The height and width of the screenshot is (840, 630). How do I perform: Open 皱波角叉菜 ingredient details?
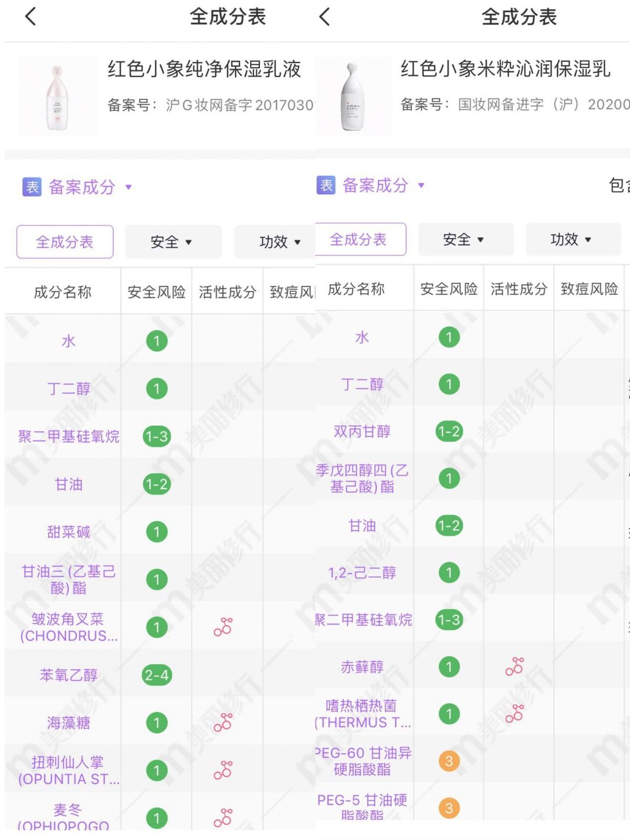coord(68,627)
